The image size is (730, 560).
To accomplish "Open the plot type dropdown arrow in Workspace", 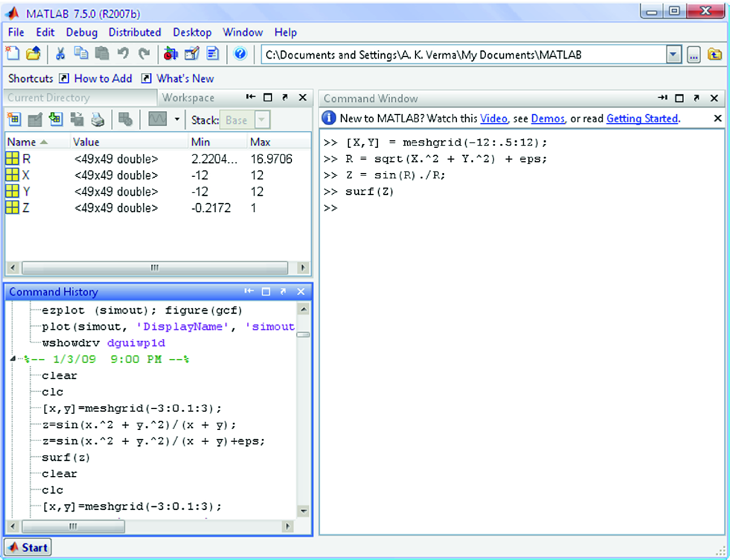I will click(x=177, y=119).
